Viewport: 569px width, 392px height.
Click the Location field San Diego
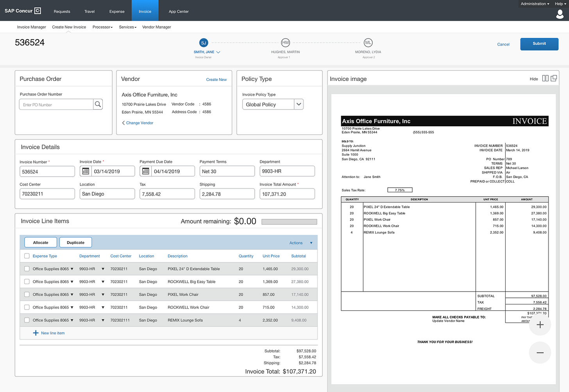(107, 194)
